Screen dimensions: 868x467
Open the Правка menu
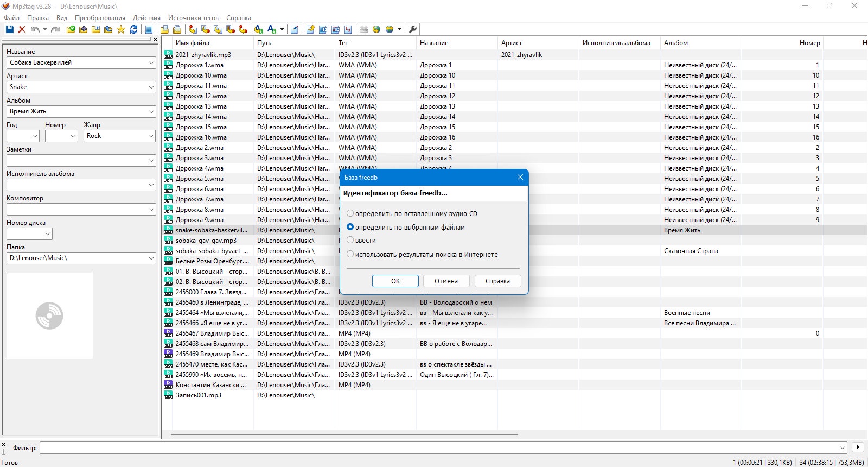pos(38,18)
